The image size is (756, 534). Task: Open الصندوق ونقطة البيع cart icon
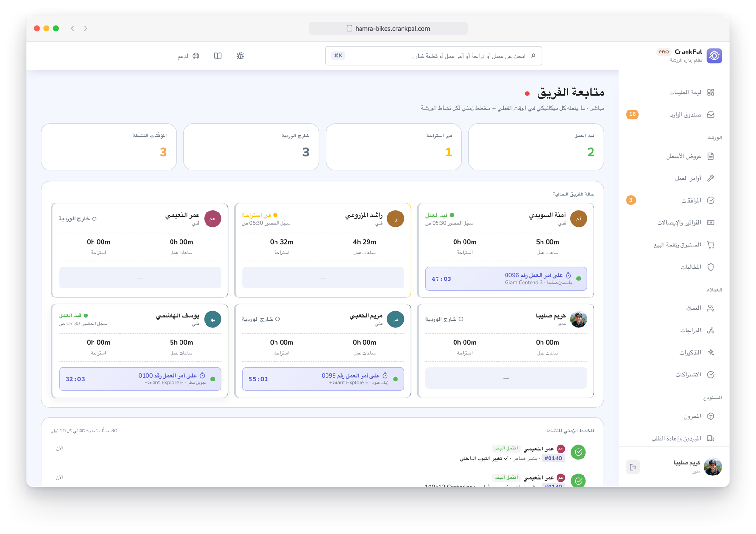click(711, 245)
